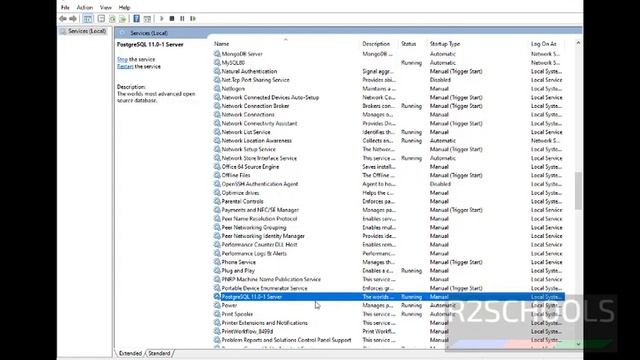Sort by the Startup Type column header

point(445,44)
